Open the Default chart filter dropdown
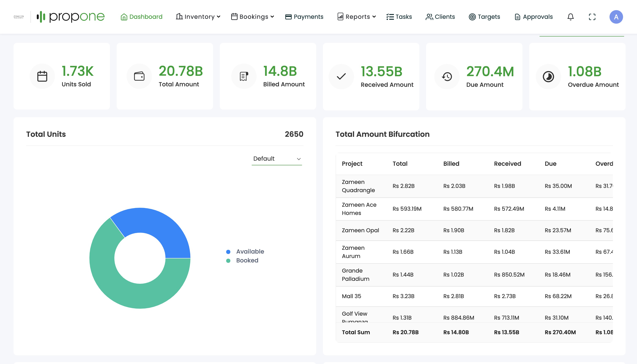Image resolution: width=637 pixels, height=364 pixels. tap(276, 159)
